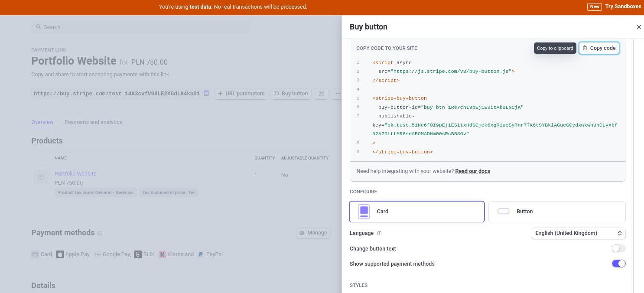Click the Klarna payment icon
The height and width of the screenshot is (293, 644).
click(163, 254)
